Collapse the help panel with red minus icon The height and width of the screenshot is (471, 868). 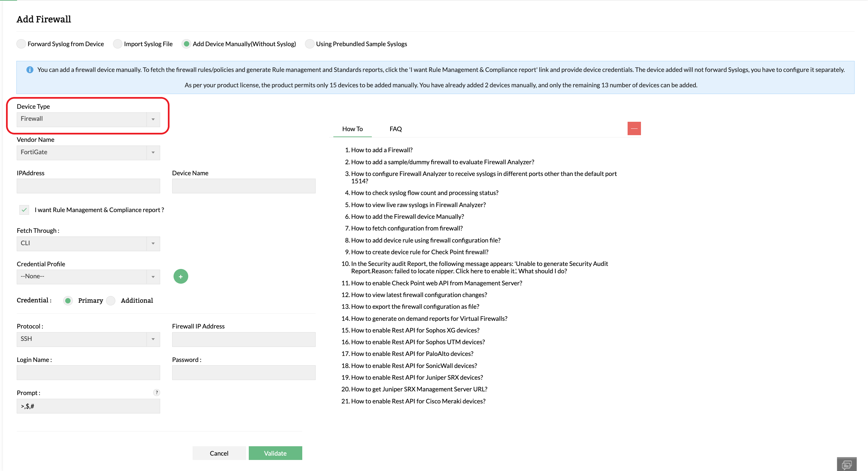point(634,128)
